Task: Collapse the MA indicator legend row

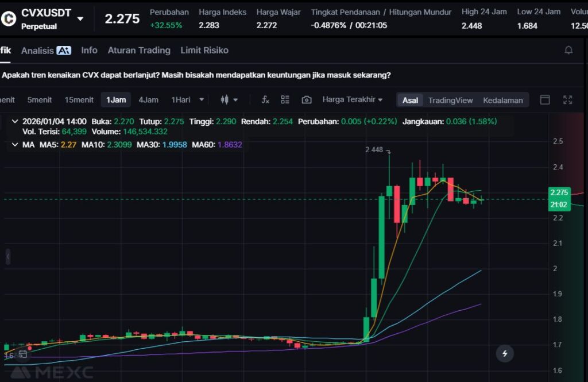Action: (14, 145)
